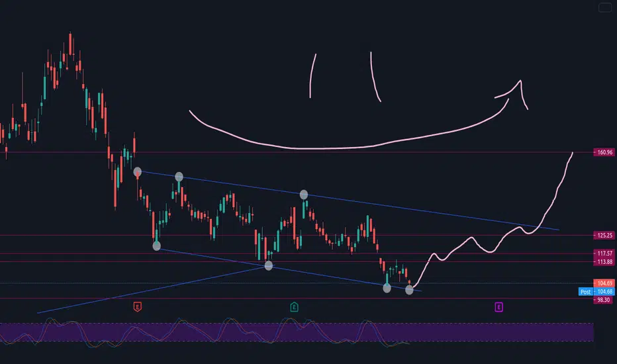Click the blue Post market label
The width and height of the screenshot is (617, 364).
(585, 292)
